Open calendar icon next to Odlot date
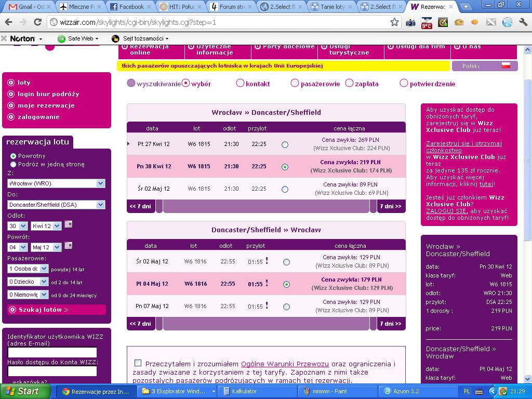532x399 pixels. pos(68,224)
